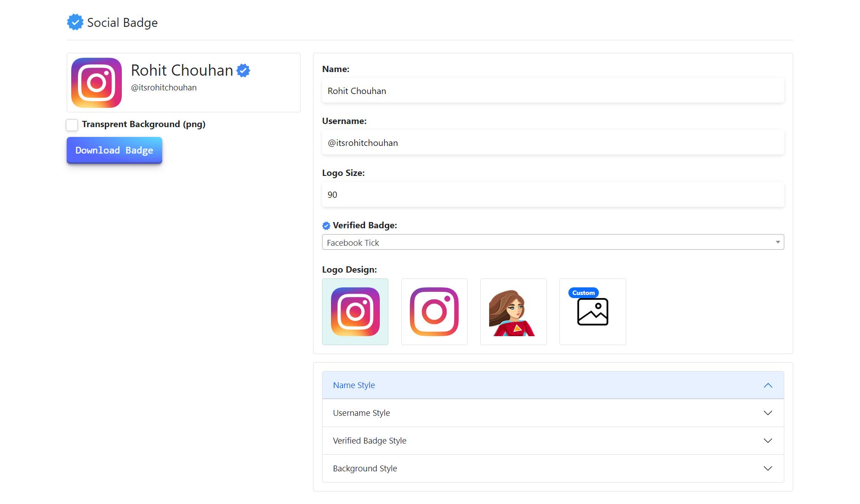The height and width of the screenshot is (504, 860).
Task: Click the blue Custom label tag
Action: tap(584, 293)
